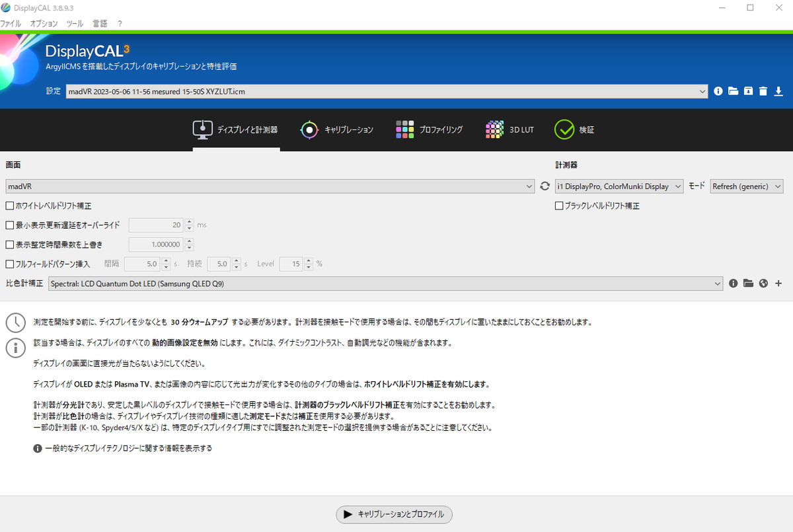
Task: Increase the display delay ms stepper
Action: point(189,222)
